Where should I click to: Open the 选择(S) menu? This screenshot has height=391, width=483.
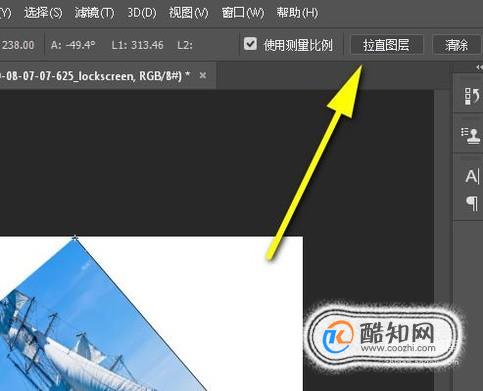(43, 13)
